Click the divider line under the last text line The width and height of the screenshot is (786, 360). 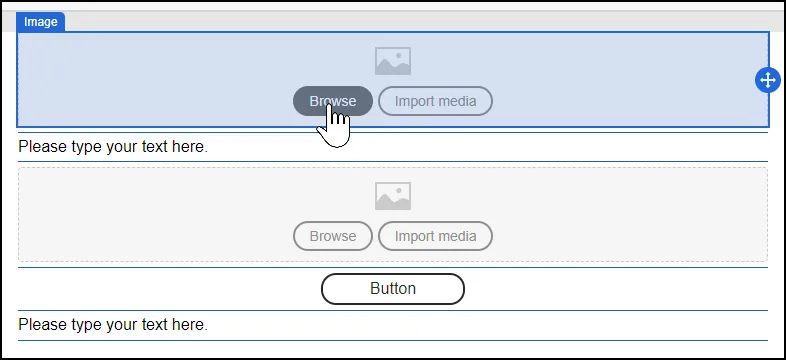click(393, 340)
